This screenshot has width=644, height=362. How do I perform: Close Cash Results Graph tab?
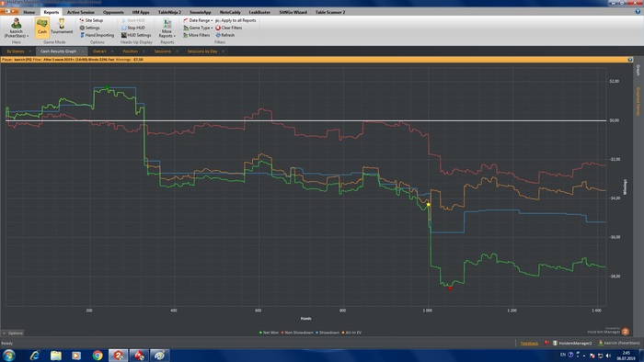coord(82,51)
